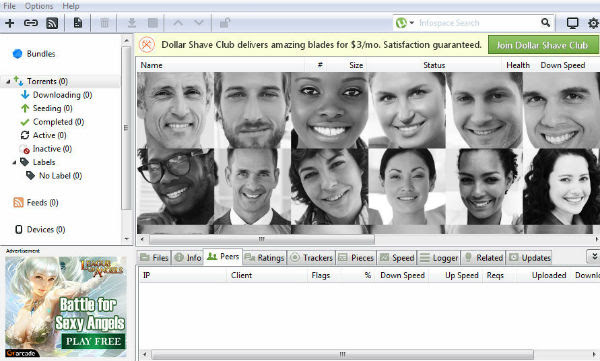Switch to the Files tab
This screenshot has height=361, width=600.
(154, 258)
